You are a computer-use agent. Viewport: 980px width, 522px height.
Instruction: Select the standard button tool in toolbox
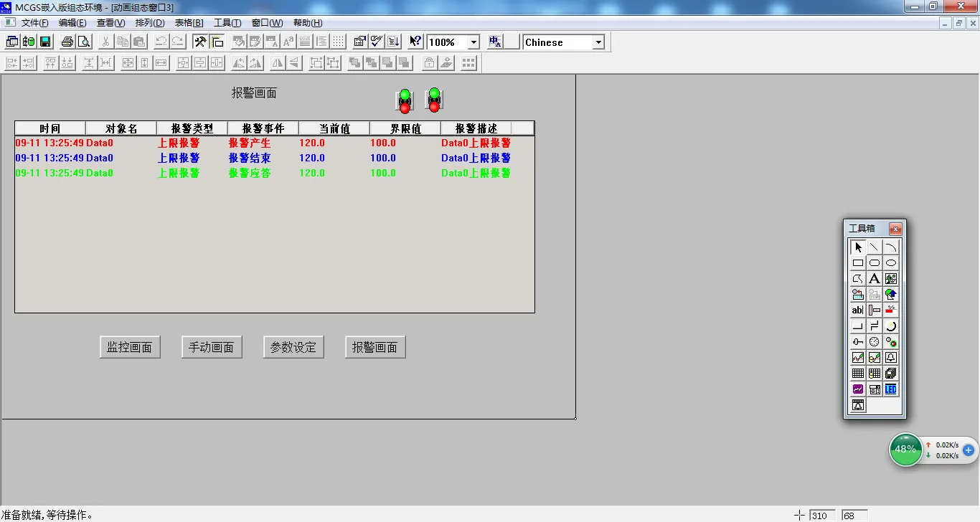858,326
